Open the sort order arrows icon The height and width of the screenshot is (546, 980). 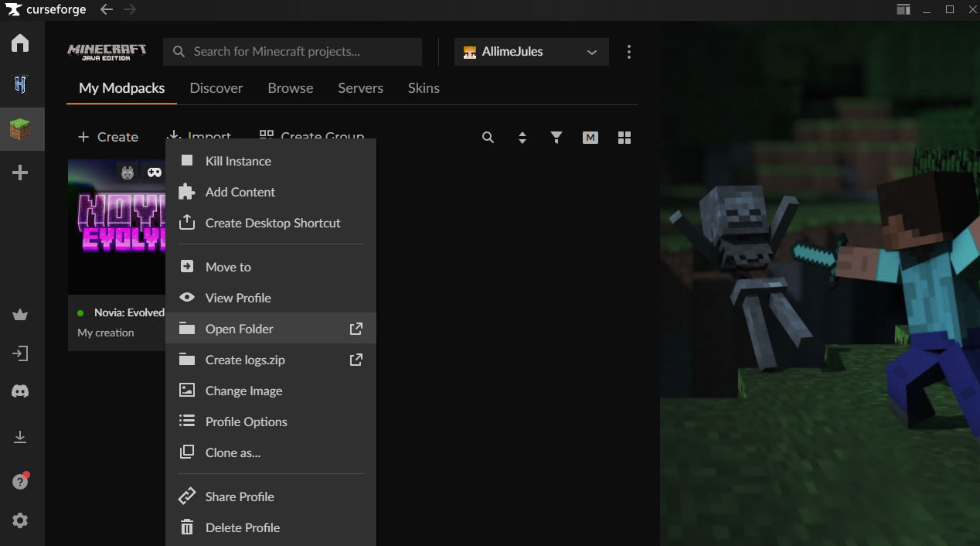pyautogui.click(x=522, y=138)
